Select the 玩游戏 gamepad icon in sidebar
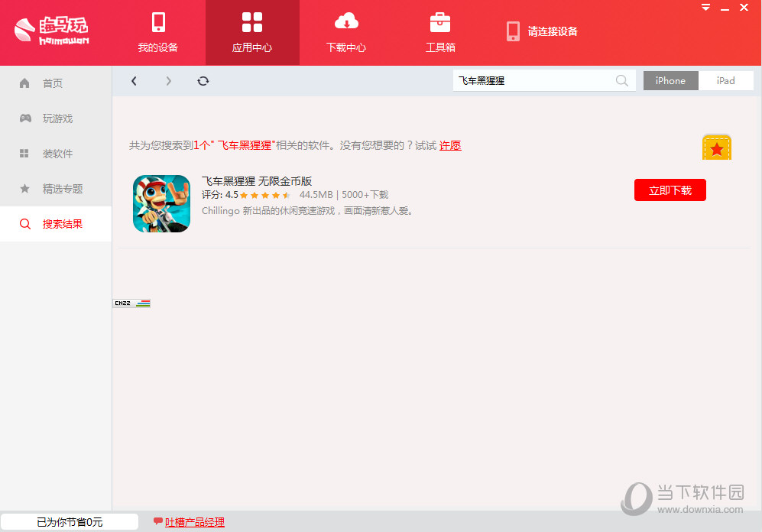 click(25, 118)
